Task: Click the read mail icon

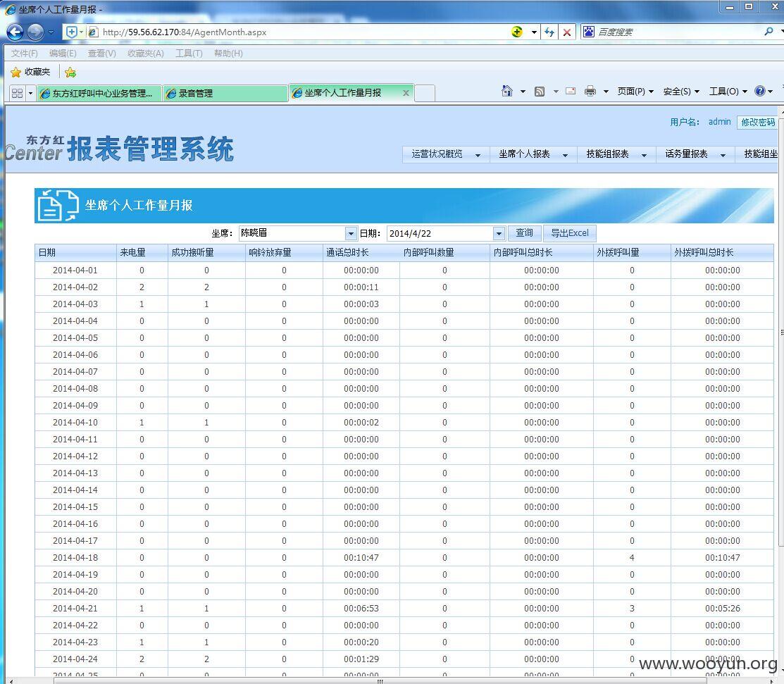Action: [x=571, y=91]
